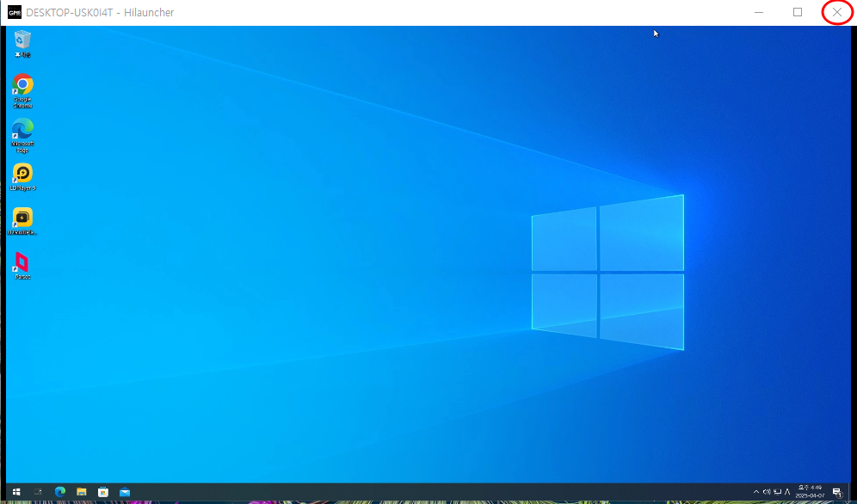Click the Hilauncher title bar app icon
Screen dimensions: 857x504
click(15, 12)
